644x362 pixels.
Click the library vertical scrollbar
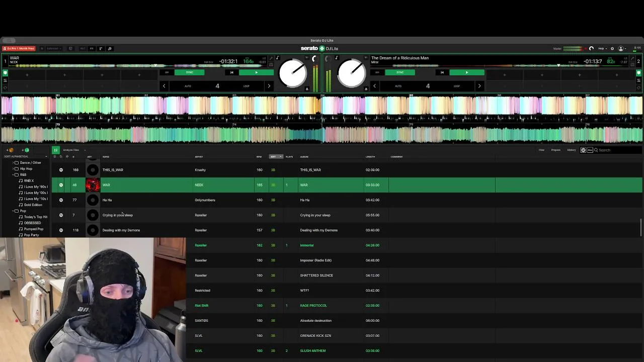click(x=641, y=227)
